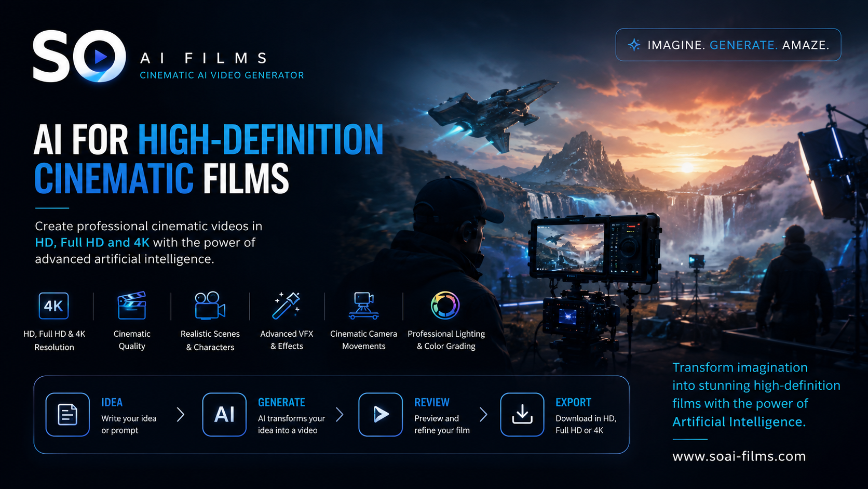Screen dimensions: 868x489
Task: Click the Export download icon
Action: pos(522,415)
